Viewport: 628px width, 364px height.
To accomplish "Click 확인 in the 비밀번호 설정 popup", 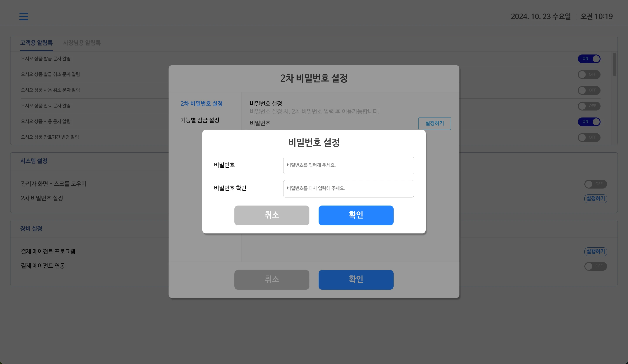I will 356,215.
